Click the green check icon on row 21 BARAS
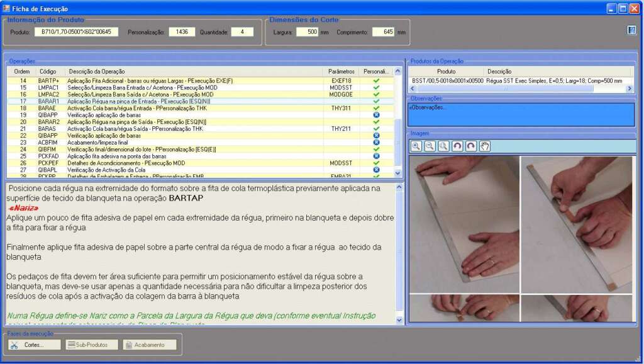644x364 pixels. 376,129
